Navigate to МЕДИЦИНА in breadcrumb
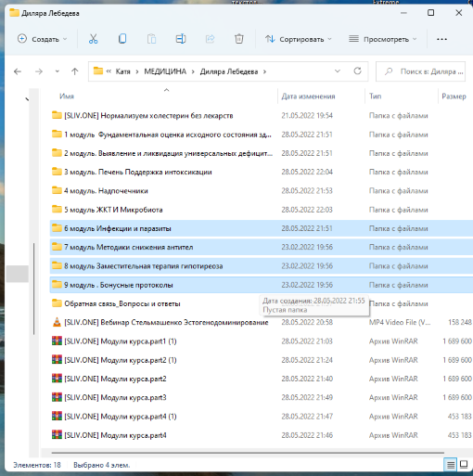Screen dimensions: 473x476 point(165,71)
